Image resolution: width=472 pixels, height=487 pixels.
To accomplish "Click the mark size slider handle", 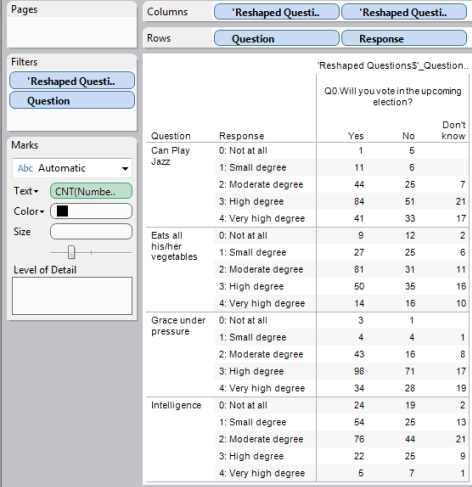I will [71, 252].
